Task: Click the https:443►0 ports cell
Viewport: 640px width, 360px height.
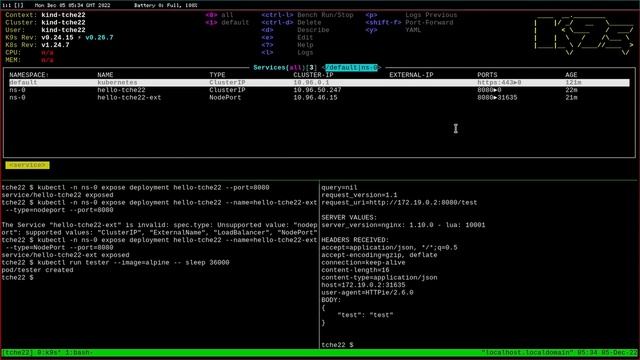Action: (x=499, y=82)
